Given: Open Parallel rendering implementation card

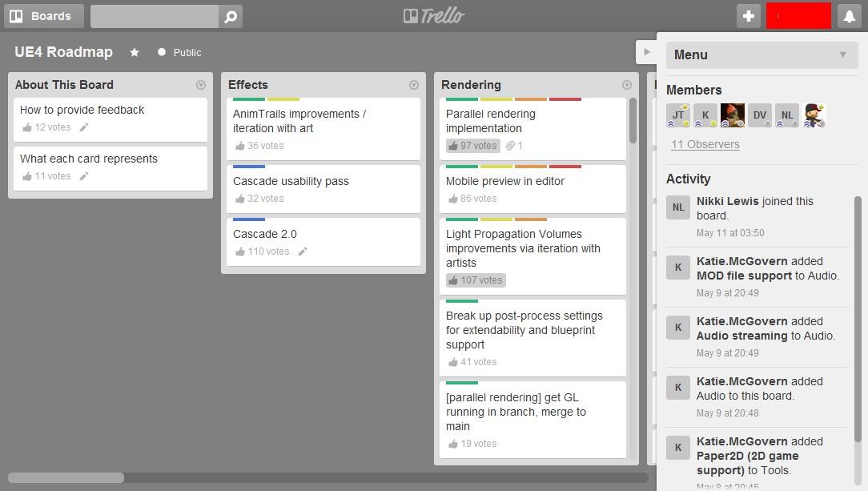Looking at the screenshot, I should tap(532, 129).
